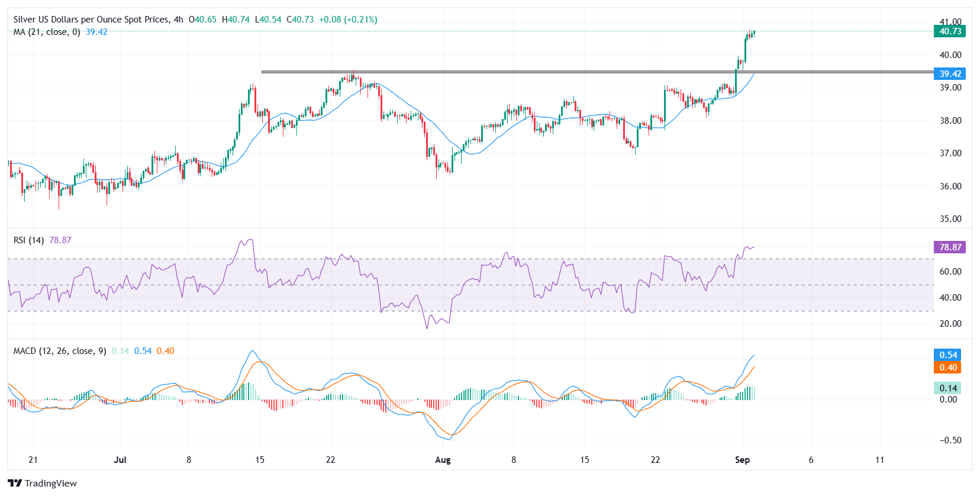Click the Jul label on time axis
This screenshot has height=496, width=980.
tap(120, 460)
